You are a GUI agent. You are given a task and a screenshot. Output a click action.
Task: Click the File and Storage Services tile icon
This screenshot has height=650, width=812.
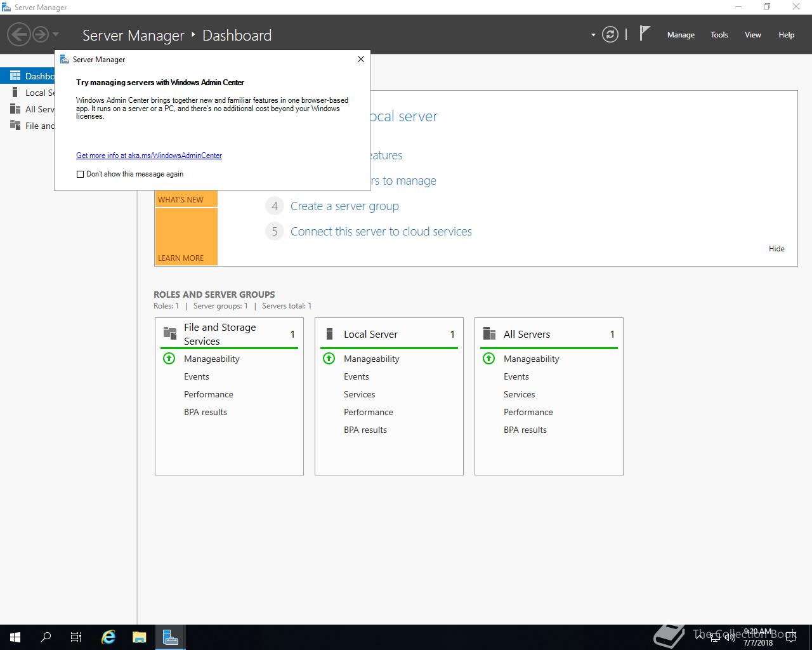170,333
